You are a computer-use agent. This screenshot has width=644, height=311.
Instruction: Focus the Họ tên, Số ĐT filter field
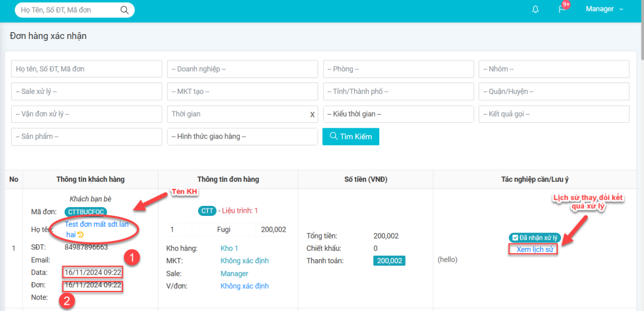coord(87,69)
